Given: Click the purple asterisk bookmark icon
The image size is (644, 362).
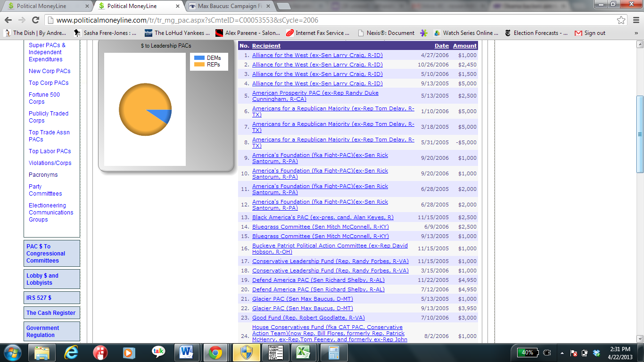Looking at the screenshot, I should [424, 33].
